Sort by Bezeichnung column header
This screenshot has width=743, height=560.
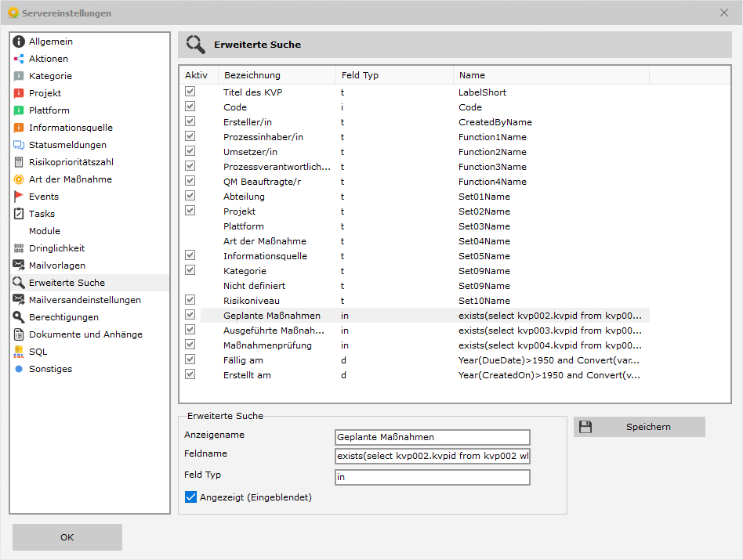click(x=277, y=75)
